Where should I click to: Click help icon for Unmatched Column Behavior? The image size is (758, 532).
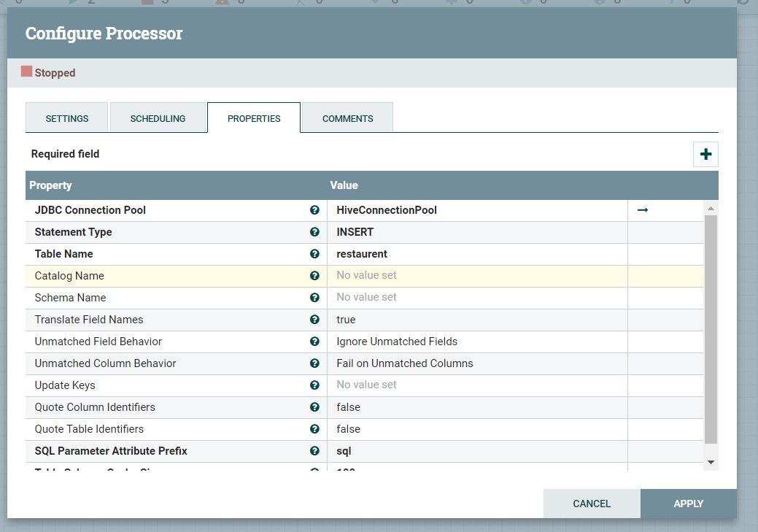pyautogui.click(x=314, y=363)
